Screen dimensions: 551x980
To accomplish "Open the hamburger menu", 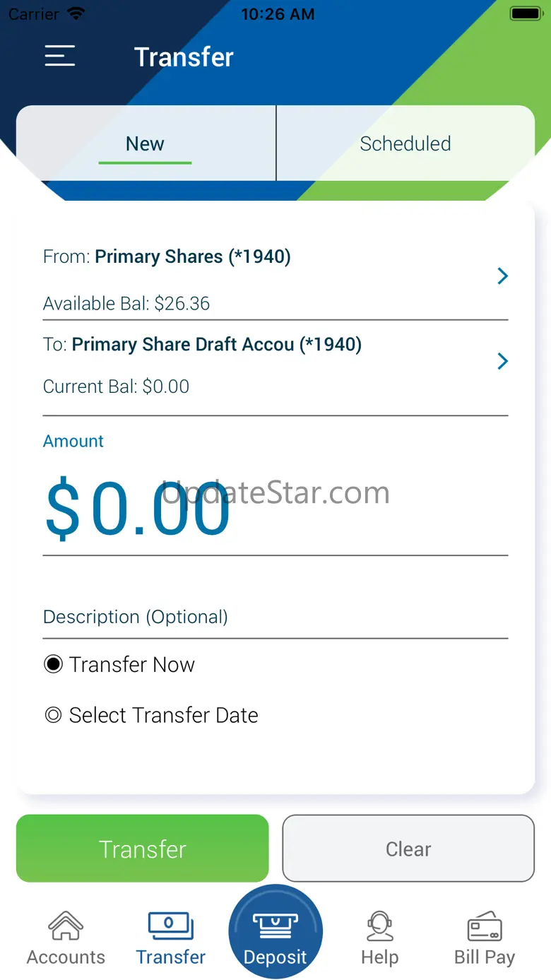I will pyautogui.click(x=60, y=57).
